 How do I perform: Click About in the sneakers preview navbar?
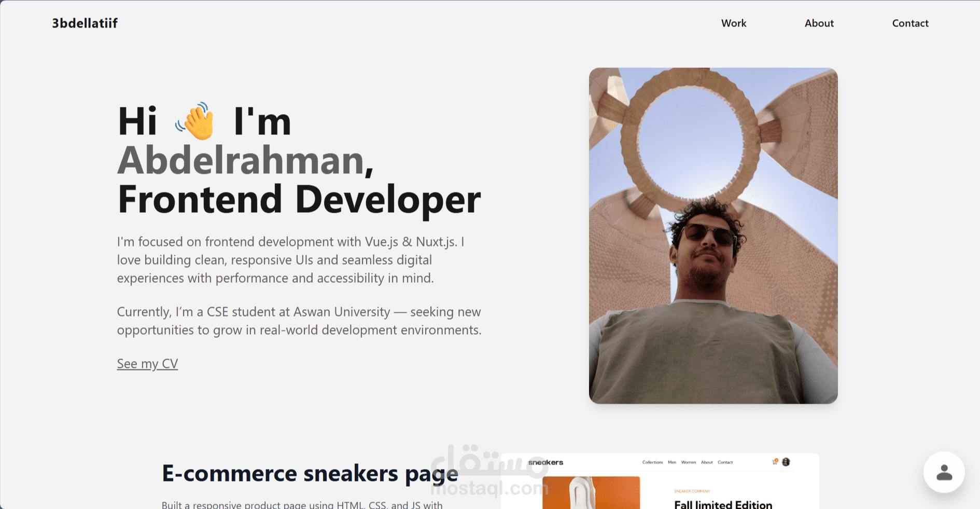click(707, 462)
